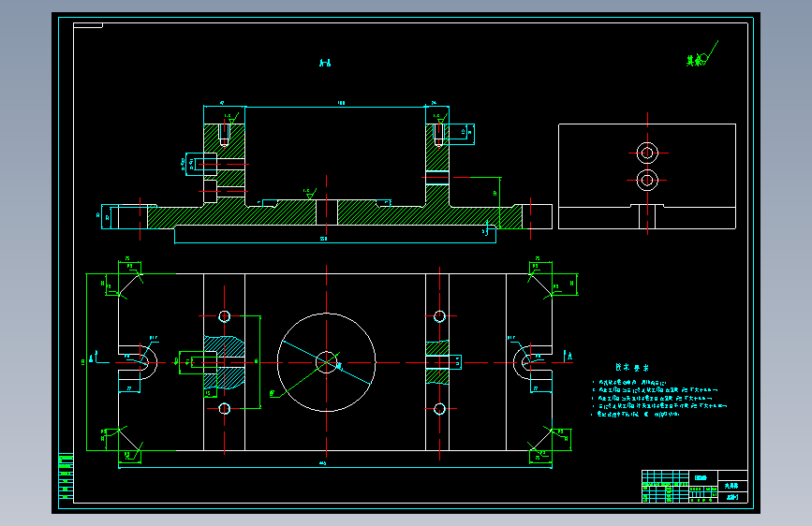This screenshot has width=812, height=526.
Task: Click the revision table on the title block's left
Action: 665,486
